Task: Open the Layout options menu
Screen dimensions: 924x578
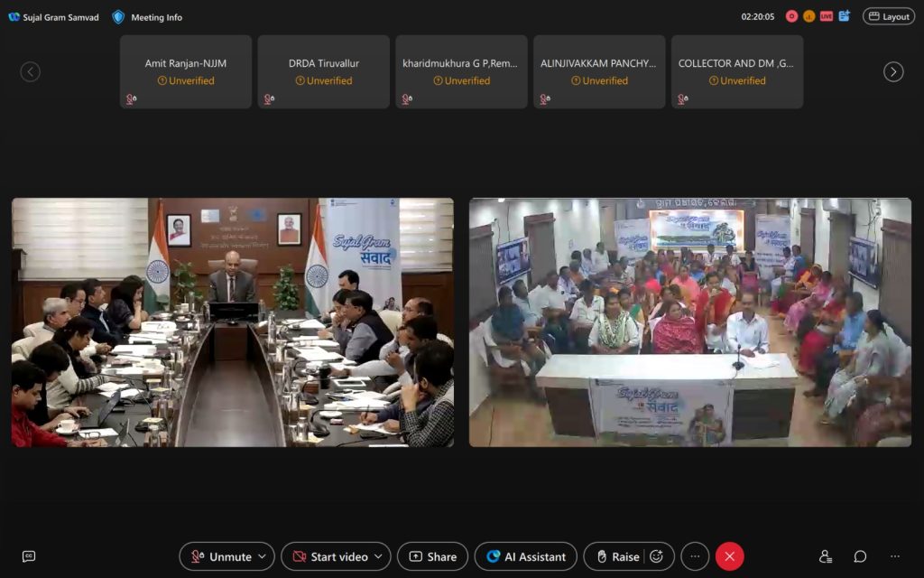Action: coord(888,16)
